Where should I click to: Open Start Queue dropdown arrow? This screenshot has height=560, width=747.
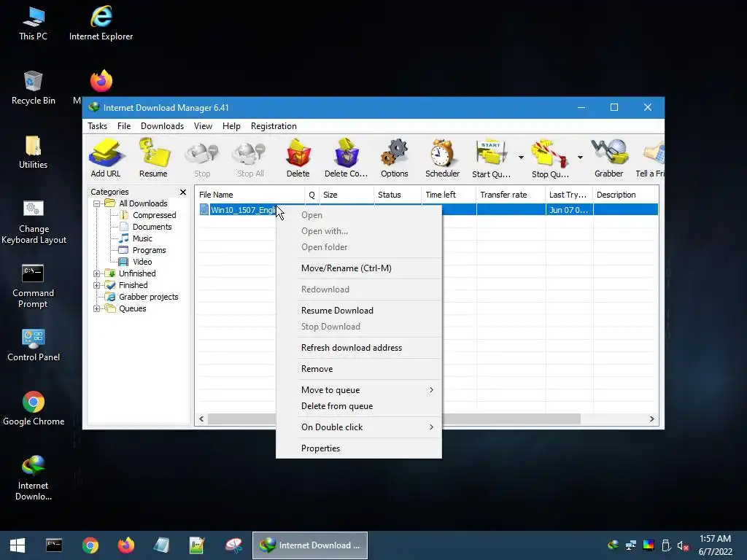point(521,157)
